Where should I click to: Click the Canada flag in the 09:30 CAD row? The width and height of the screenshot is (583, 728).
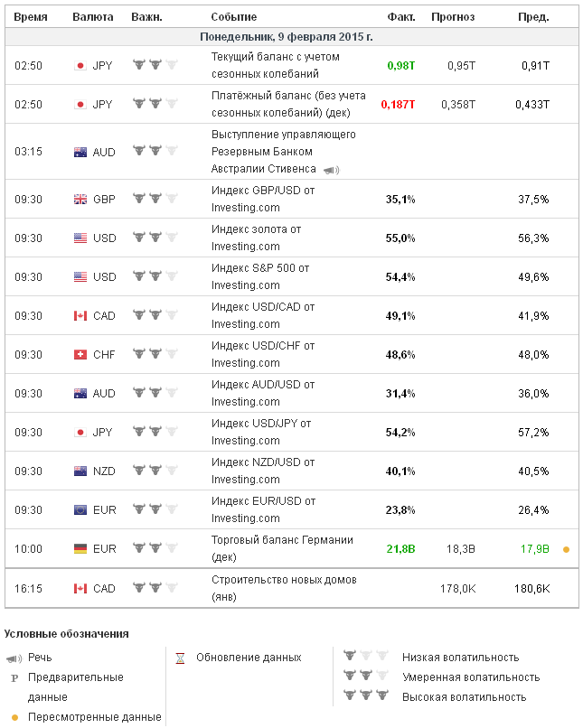tap(80, 316)
